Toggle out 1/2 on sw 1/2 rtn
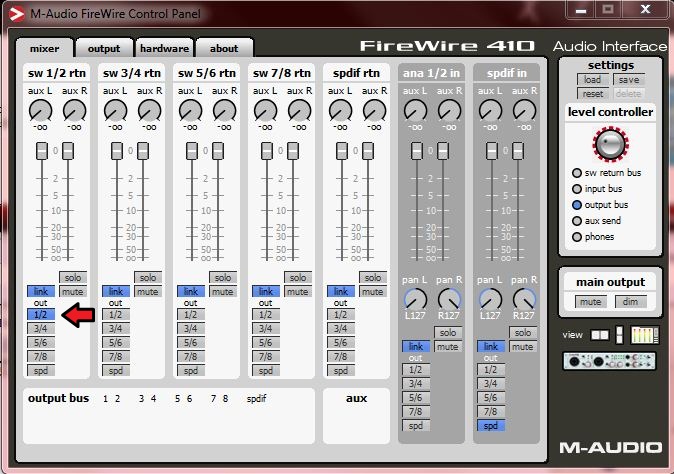The width and height of the screenshot is (674, 474). click(41, 315)
